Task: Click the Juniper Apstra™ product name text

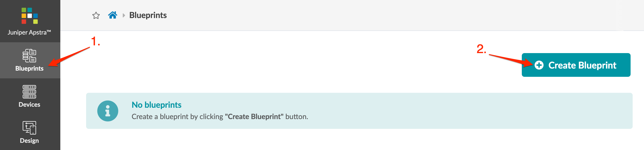Action: coord(29,32)
